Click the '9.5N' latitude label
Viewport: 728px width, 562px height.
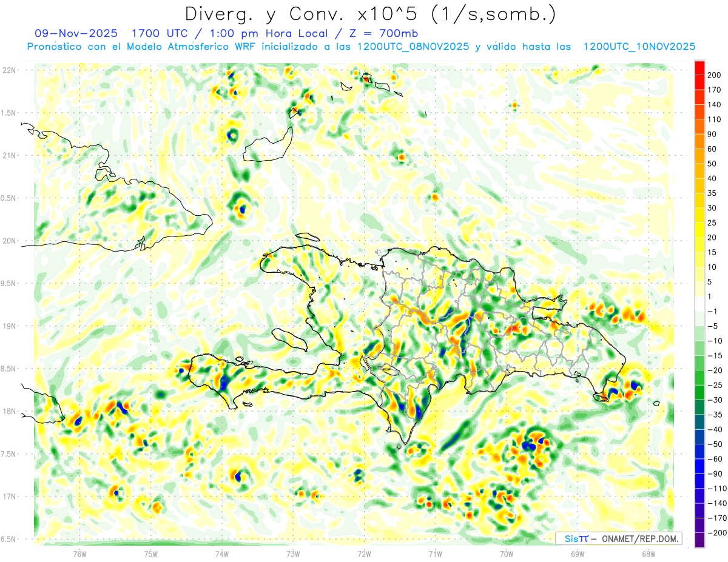coord(9,283)
